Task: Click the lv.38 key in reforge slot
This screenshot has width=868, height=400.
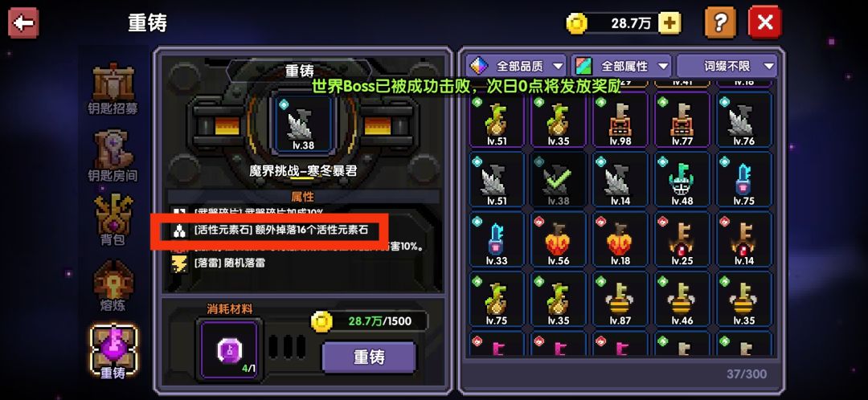Action: (x=302, y=124)
